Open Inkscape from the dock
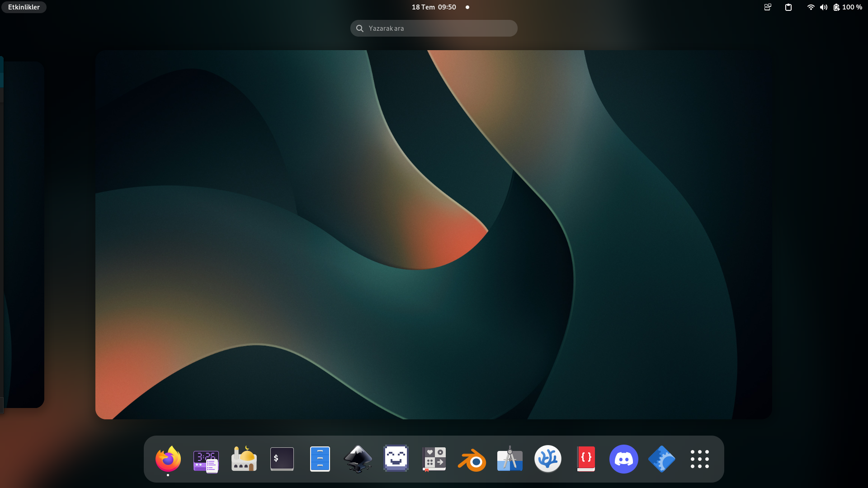The image size is (868, 488). pos(358,459)
